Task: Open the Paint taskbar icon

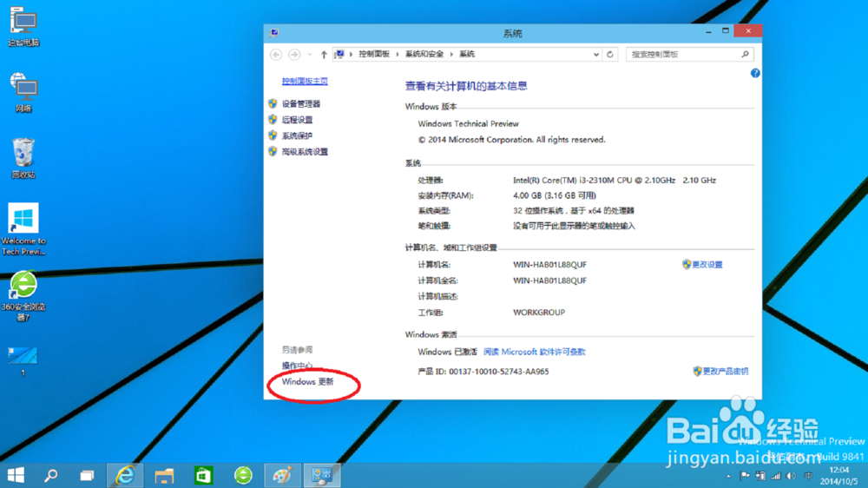Action: [x=282, y=475]
